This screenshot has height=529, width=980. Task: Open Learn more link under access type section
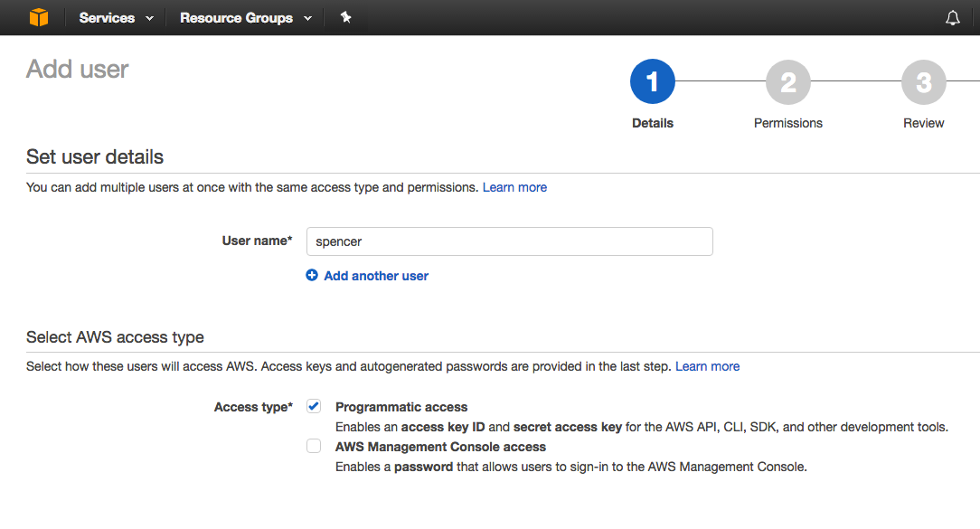708,366
